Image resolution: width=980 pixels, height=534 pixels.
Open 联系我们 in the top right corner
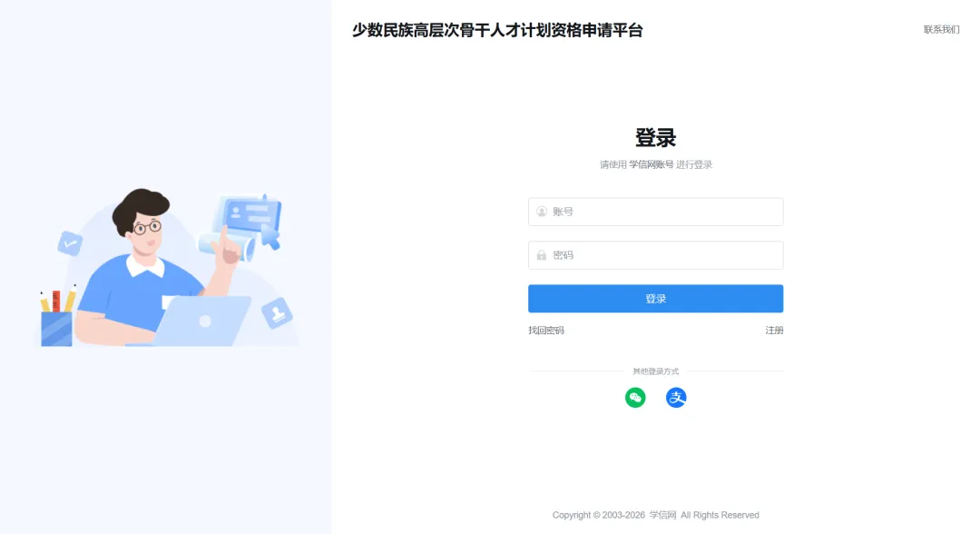[x=941, y=29]
